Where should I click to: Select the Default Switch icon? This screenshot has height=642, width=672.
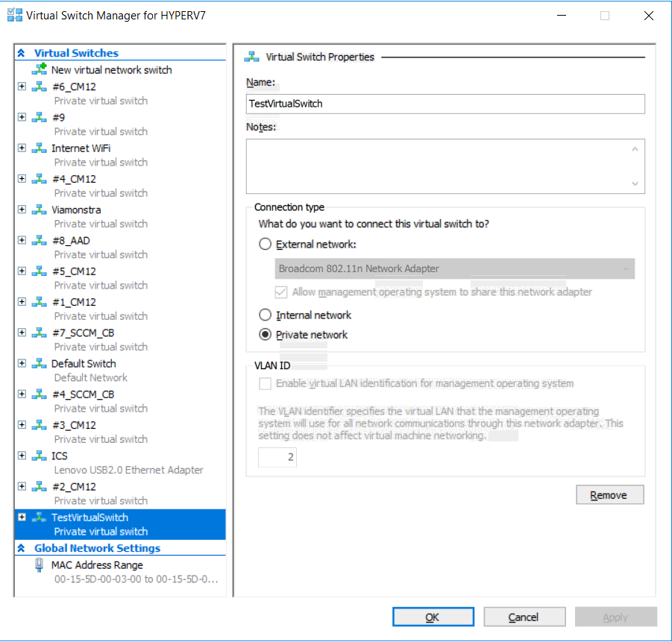40,363
